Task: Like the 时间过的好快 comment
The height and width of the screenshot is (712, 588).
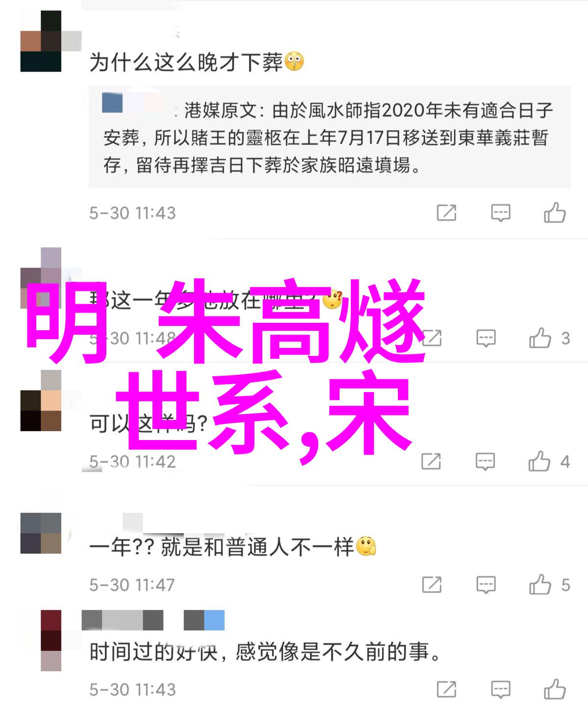Action: coord(555,689)
